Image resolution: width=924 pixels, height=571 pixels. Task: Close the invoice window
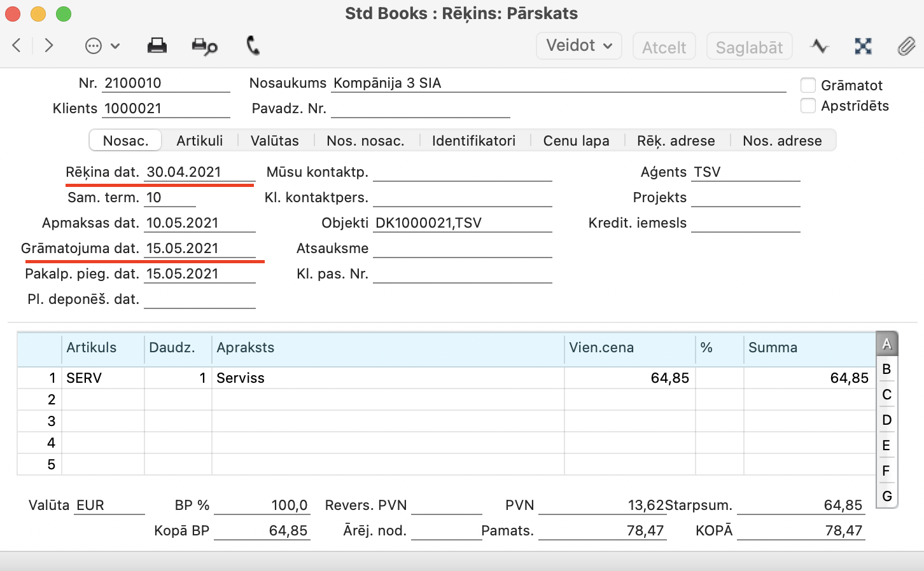tap(13, 13)
